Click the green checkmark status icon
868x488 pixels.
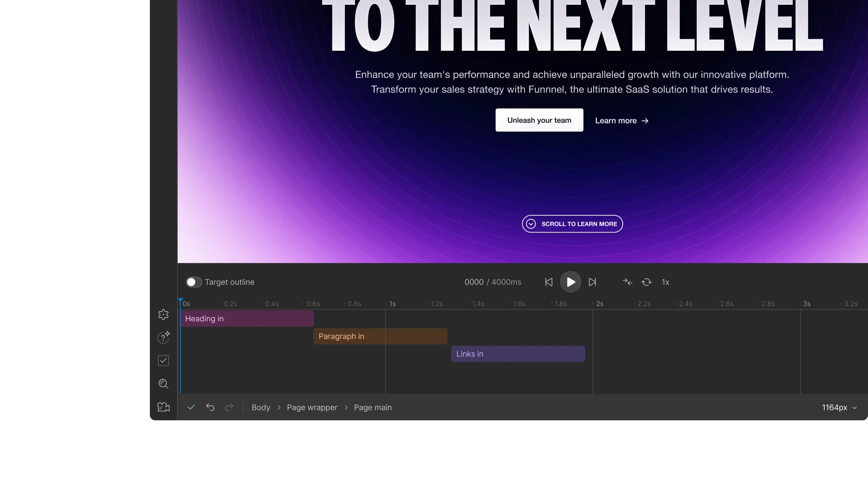(191, 407)
